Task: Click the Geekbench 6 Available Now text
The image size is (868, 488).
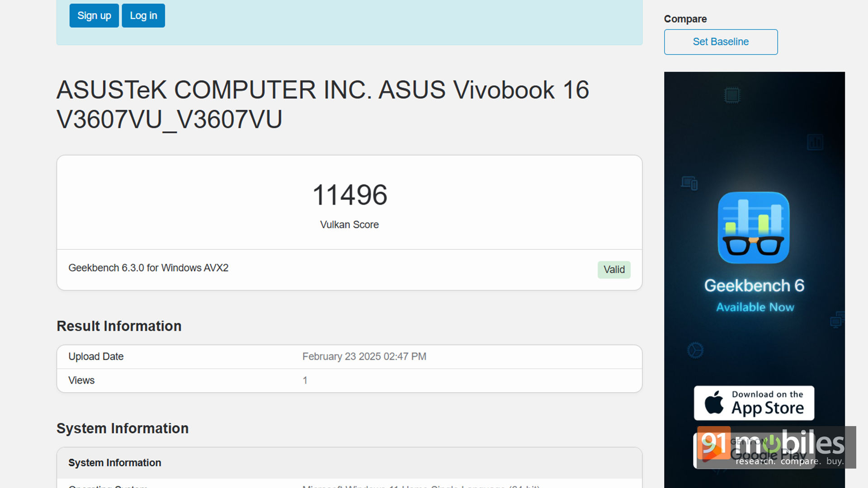Action: (754, 295)
